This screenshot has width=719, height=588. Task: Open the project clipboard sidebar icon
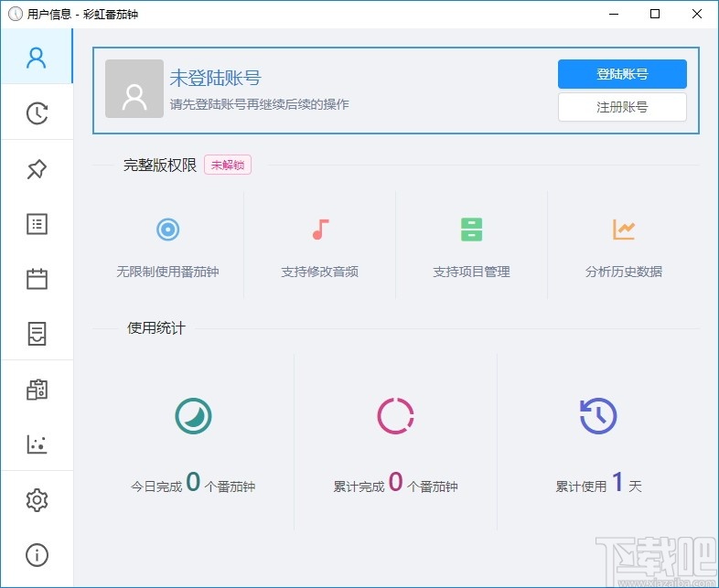point(37,389)
